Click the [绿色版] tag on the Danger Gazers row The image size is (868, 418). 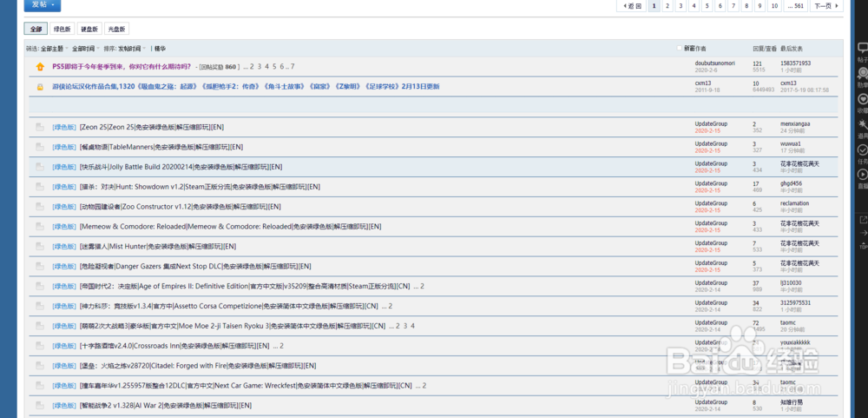pyautogui.click(x=64, y=267)
